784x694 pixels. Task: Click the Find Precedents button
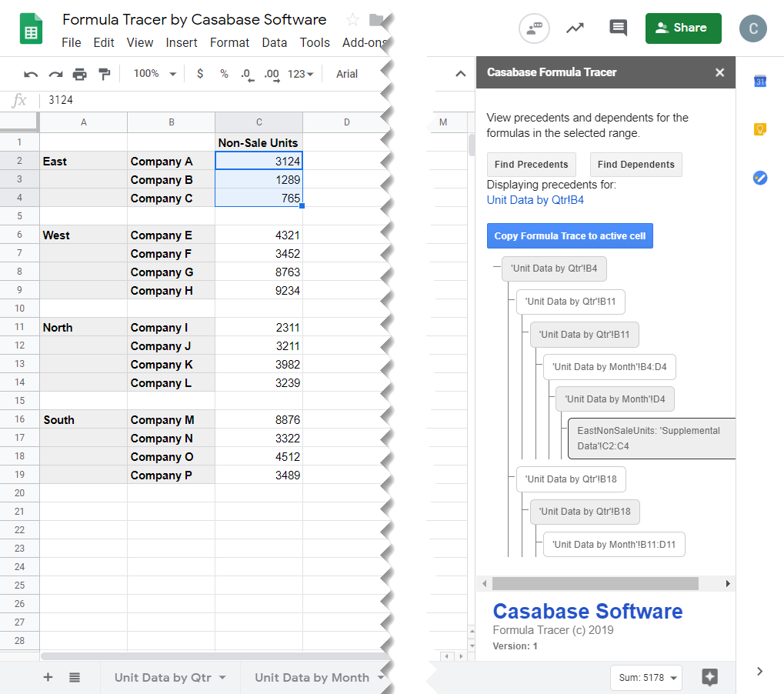point(531,165)
